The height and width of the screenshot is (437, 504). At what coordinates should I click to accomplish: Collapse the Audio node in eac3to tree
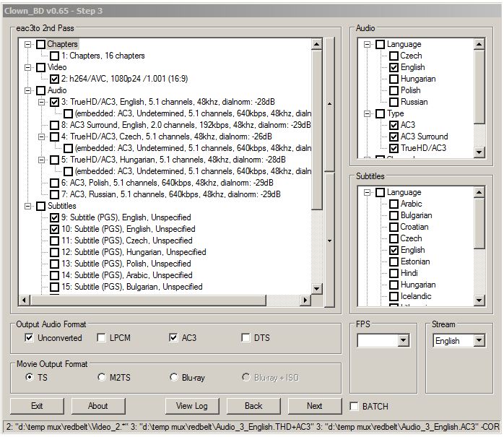(x=28, y=91)
